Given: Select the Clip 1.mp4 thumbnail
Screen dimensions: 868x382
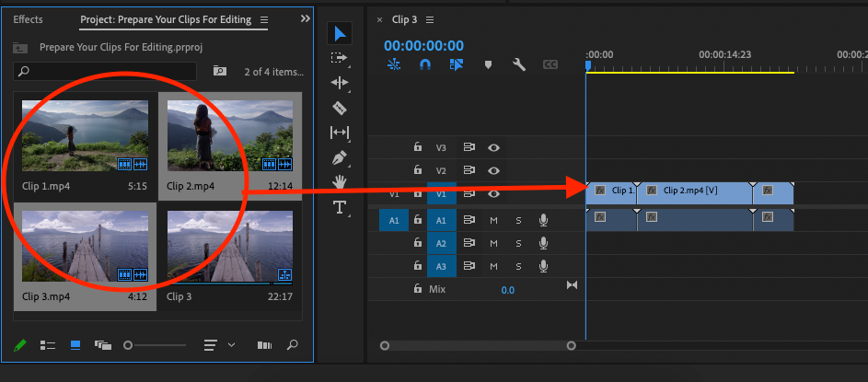Looking at the screenshot, I should pos(85,136).
